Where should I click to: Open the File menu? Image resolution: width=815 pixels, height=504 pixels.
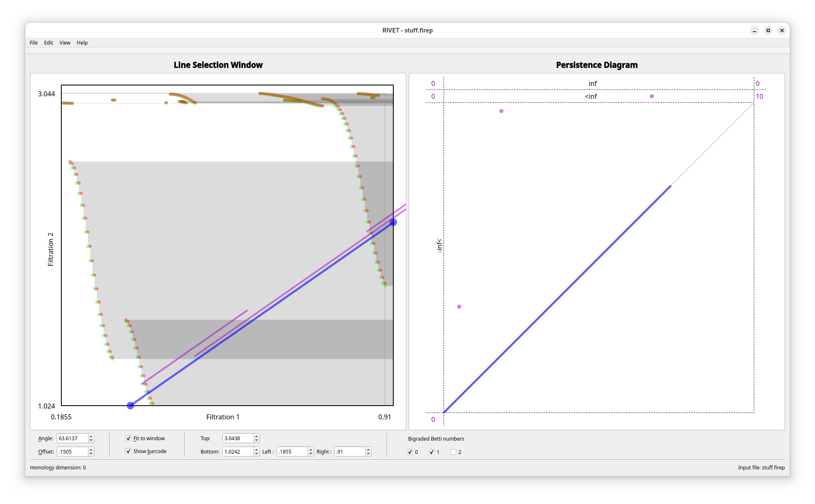coord(33,43)
